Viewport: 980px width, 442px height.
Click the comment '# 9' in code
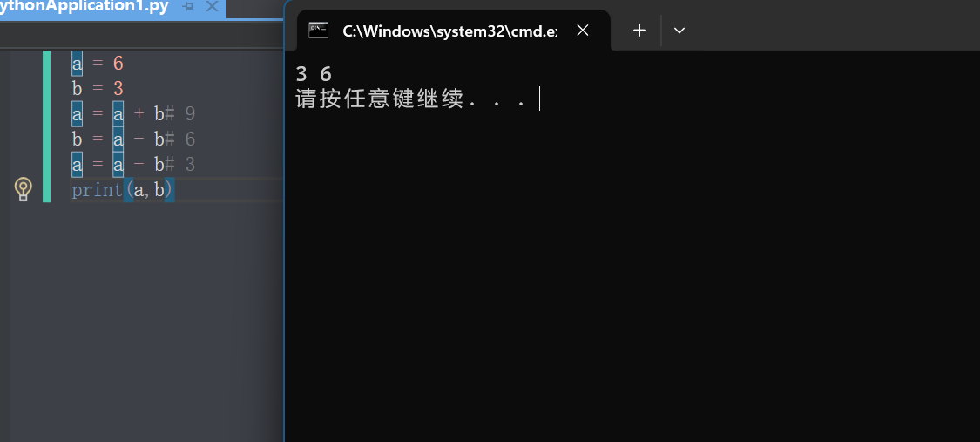tap(180, 114)
